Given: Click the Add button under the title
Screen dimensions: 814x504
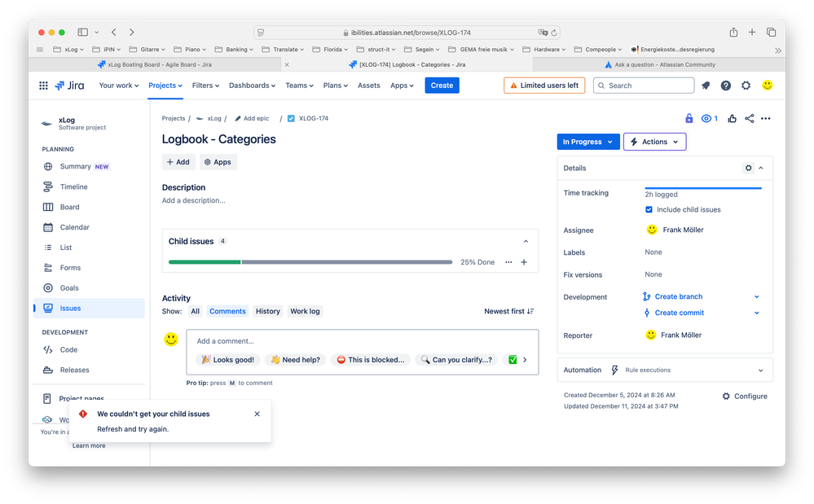Looking at the screenshot, I should (x=178, y=162).
